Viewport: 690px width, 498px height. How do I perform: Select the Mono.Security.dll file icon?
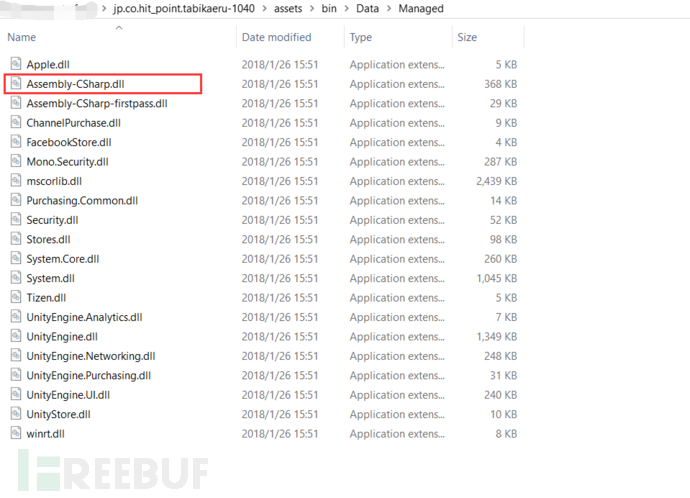(16, 161)
